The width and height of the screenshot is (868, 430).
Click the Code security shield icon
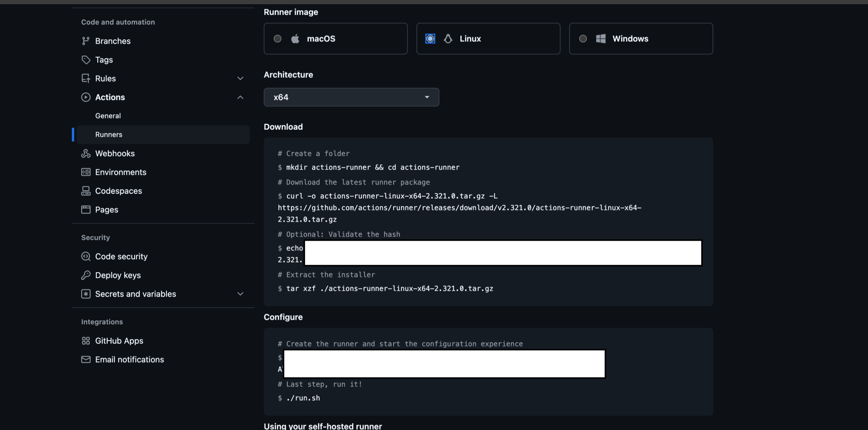86,256
